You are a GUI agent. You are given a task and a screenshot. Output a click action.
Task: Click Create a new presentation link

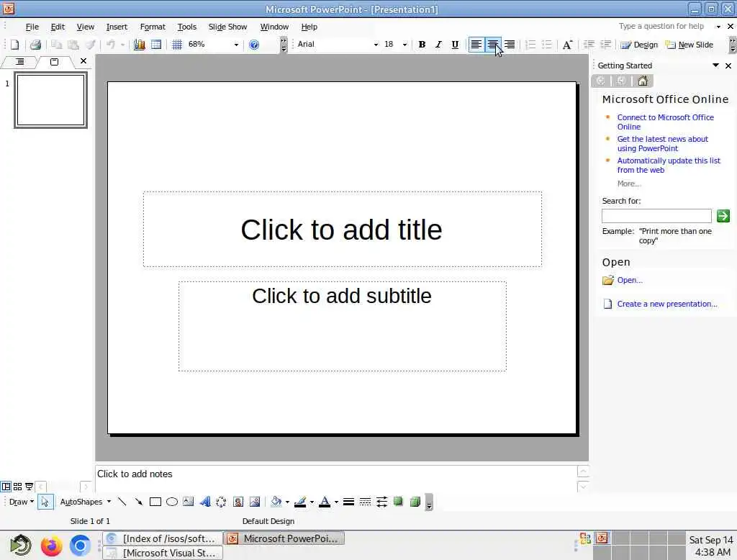pos(667,304)
